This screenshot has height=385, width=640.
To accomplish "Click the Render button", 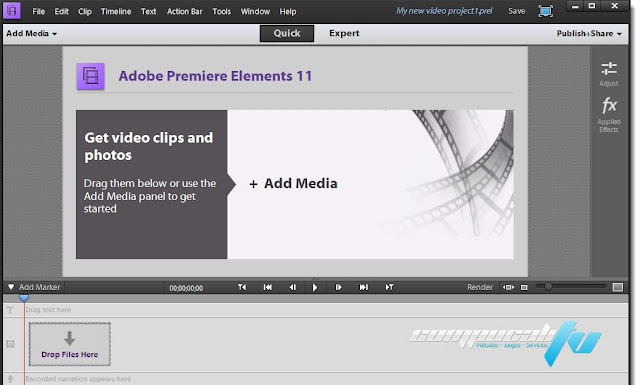I will tap(480, 287).
